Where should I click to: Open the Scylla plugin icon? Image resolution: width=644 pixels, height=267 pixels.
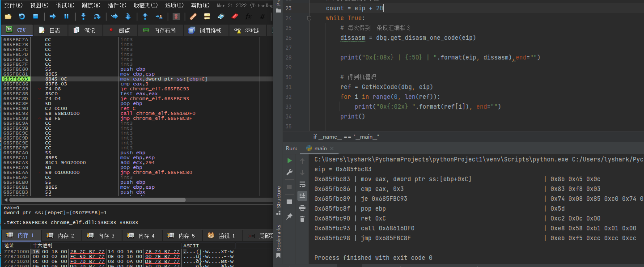point(176,17)
